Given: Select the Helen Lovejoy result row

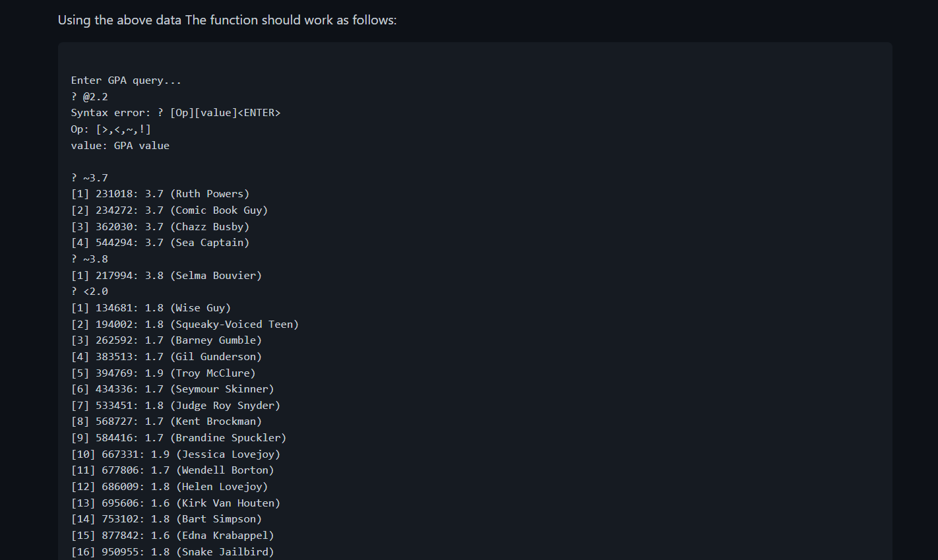Looking at the screenshot, I should coord(170,486).
